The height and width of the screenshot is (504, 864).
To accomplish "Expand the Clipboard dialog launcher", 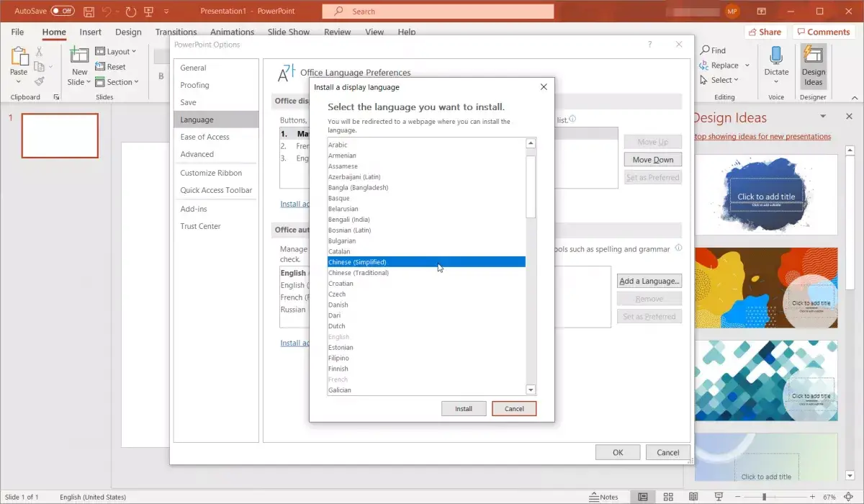I will coord(57,97).
